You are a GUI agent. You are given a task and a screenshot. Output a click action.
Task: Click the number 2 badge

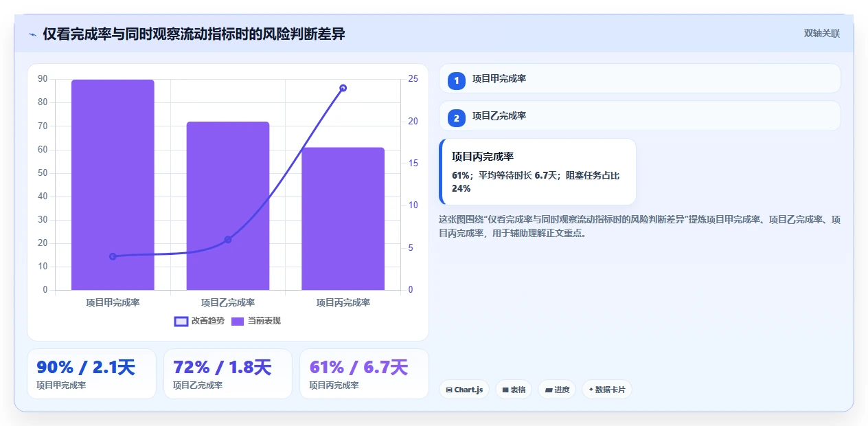pyautogui.click(x=456, y=118)
